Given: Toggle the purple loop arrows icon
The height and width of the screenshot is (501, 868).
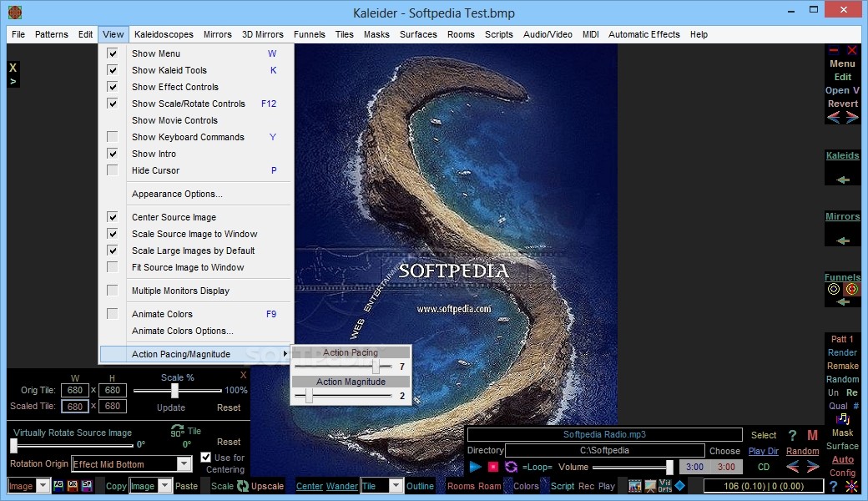Looking at the screenshot, I should pyautogui.click(x=511, y=467).
